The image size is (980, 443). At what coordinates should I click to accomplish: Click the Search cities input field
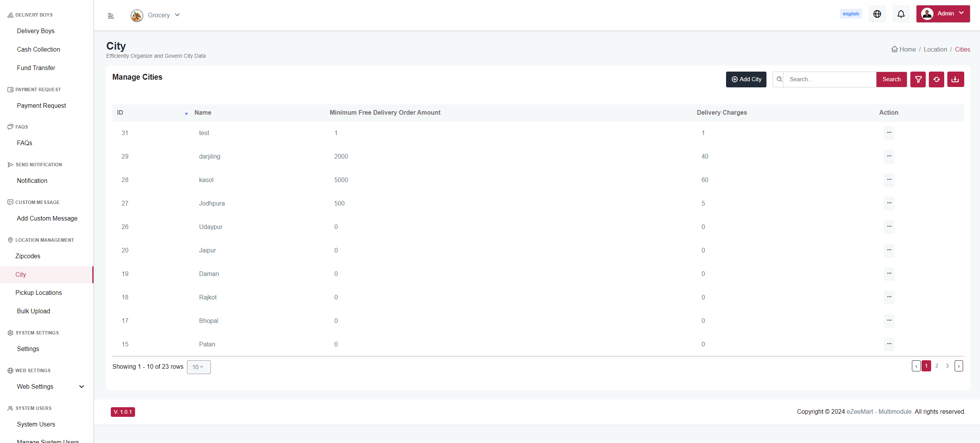pos(830,79)
